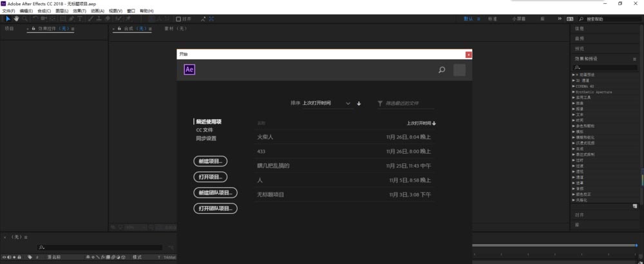This screenshot has width=644, height=264.
Task: Expand the 文本 effects category
Action: click(x=574, y=115)
